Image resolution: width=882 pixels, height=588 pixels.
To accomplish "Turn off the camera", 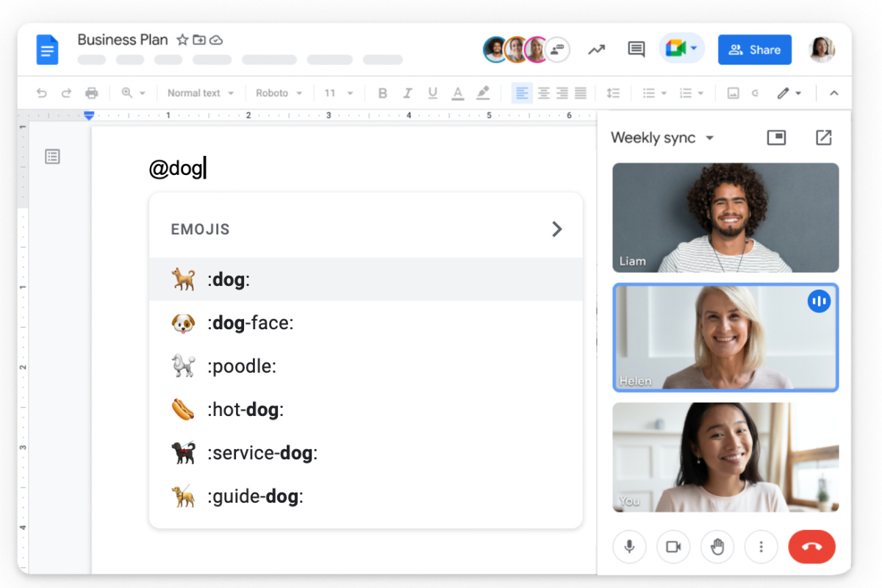I will pyautogui.click(x=673, y=547).
